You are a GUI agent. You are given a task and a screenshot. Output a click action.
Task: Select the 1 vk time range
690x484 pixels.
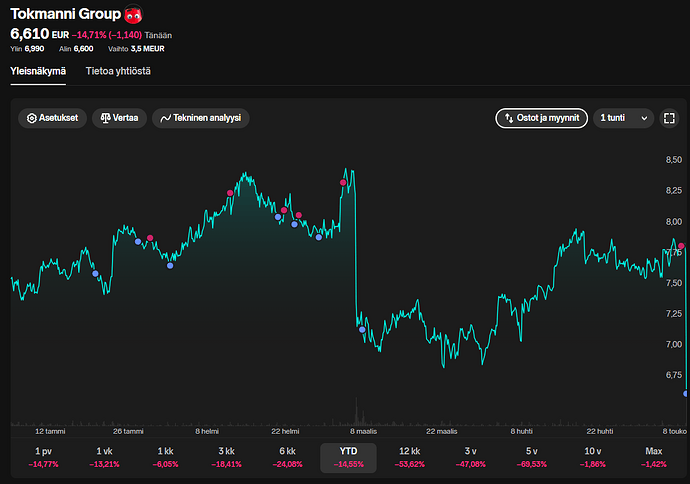(x=104, y=458)
